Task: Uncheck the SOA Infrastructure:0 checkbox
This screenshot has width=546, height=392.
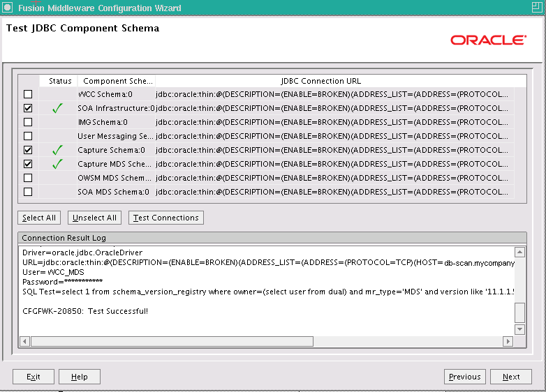Action: [28, 108]
